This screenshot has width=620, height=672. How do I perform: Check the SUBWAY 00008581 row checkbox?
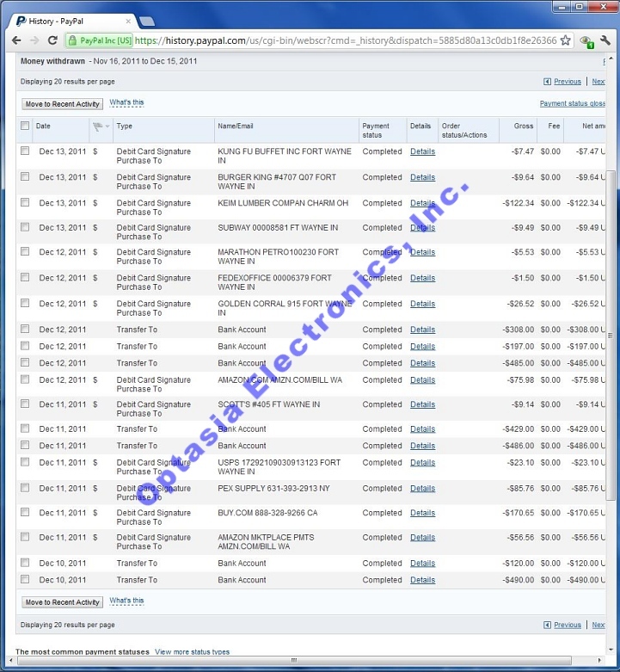tap(25, 227)
